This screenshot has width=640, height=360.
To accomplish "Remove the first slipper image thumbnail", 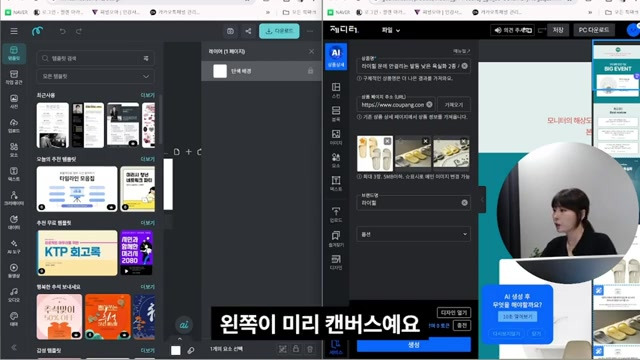I will pyautogui.click(x=387, y=141).
